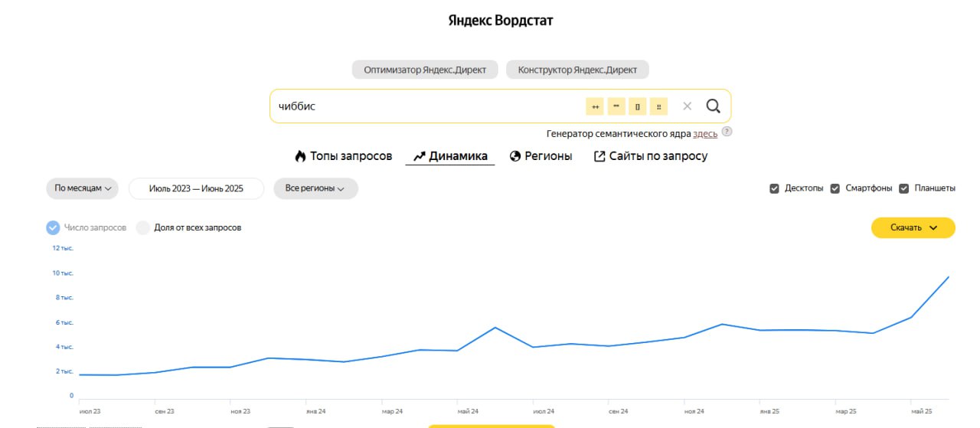Click the '++' plus operator button
980x428 pixels.
(595, 106)
